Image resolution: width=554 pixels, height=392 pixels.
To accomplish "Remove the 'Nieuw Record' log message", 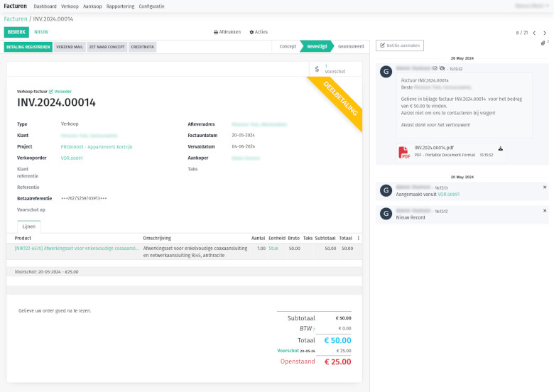I will (x=545, y=210).
